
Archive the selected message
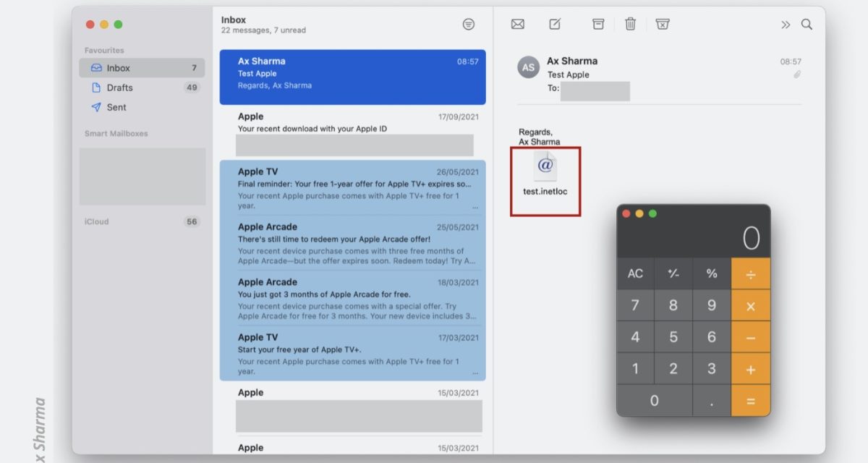tap(598, 25)
